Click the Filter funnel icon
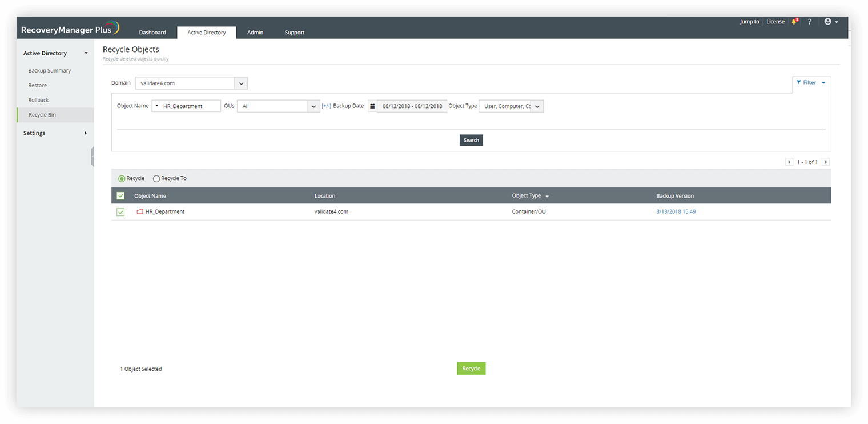 (799, 83)
